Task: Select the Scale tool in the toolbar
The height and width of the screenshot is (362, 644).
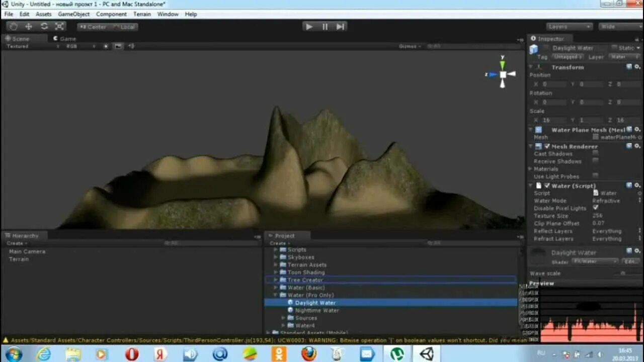Action: click(x=59, y=27)
